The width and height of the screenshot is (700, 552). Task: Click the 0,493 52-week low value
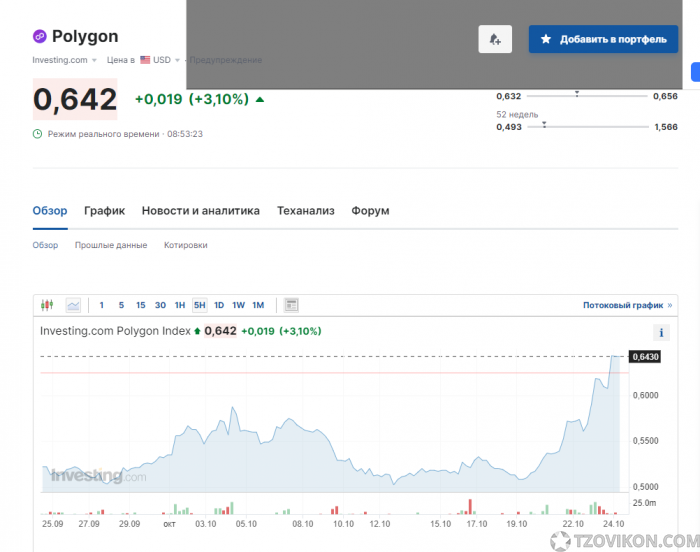[x=509, y=127]
